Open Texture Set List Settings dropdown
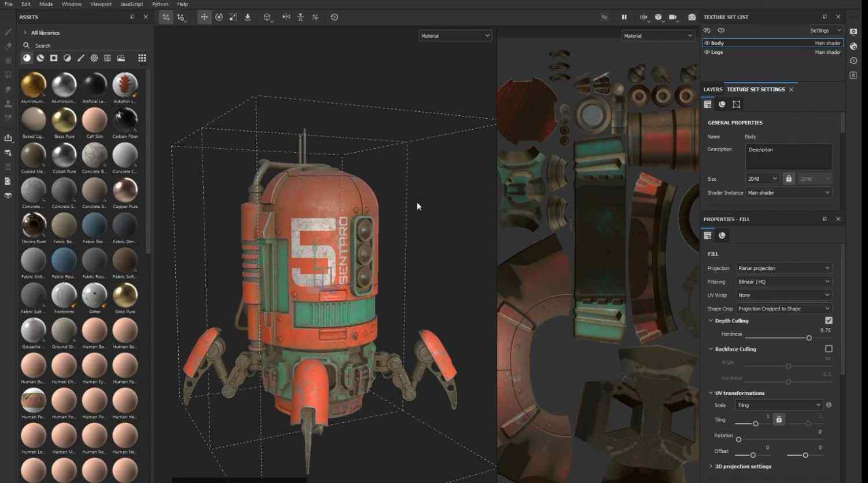Image resolution: width=868 pixels, height=483 pixels. click(x=826, y=31)
